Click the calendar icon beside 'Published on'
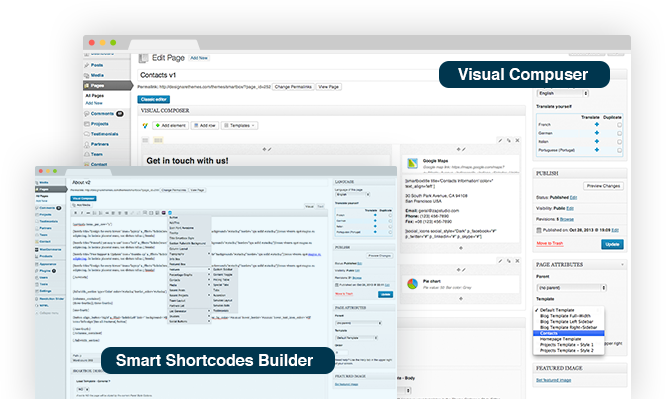Viewport: 666px width, 399px height. [x=539, y=230]
